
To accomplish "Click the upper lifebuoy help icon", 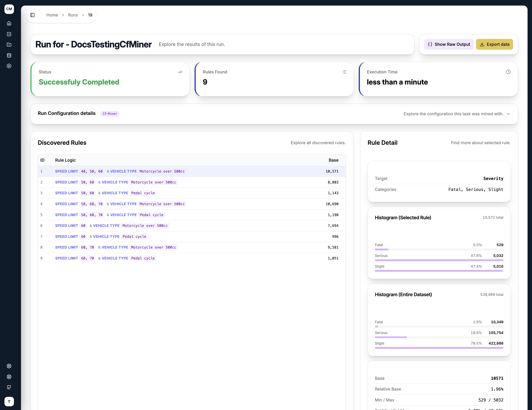I will click(x=9, y=366).
